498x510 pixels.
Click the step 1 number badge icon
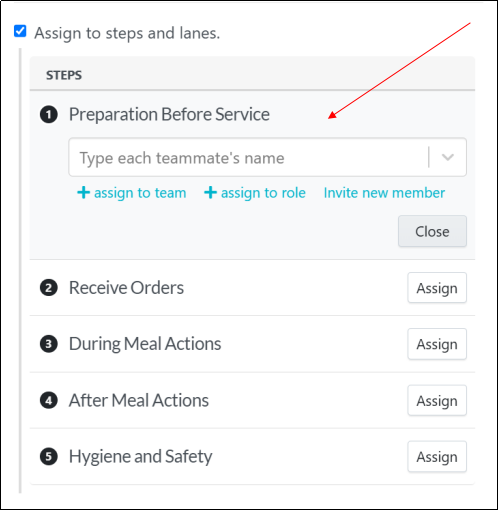coord(49,115)
